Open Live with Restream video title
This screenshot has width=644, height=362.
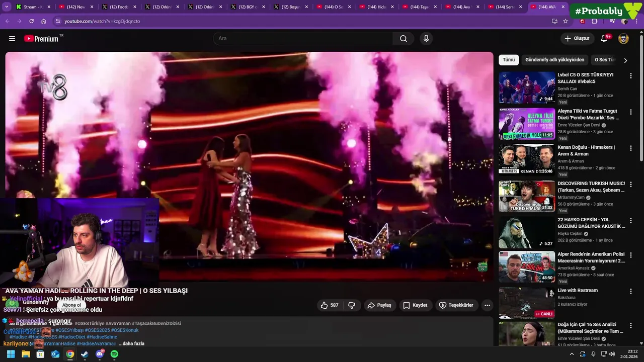tap(578, 290)
